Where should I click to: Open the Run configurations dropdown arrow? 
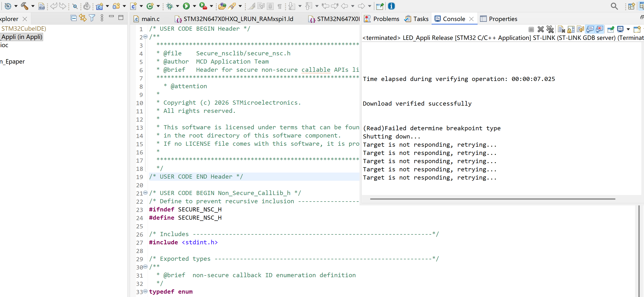pos(194,6)
